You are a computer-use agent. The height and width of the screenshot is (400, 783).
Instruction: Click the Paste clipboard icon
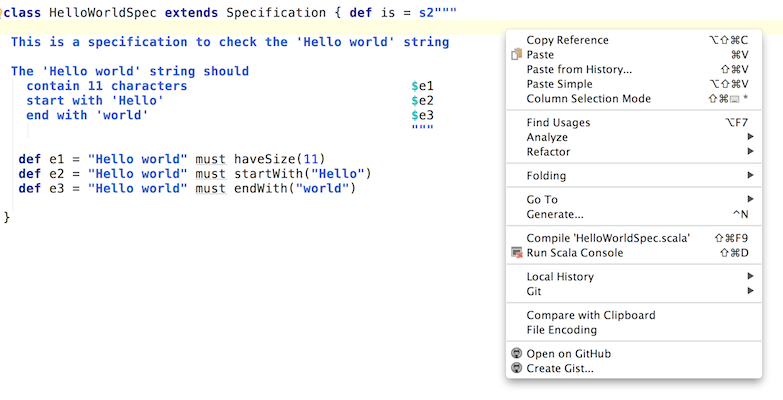coord(516,55)
